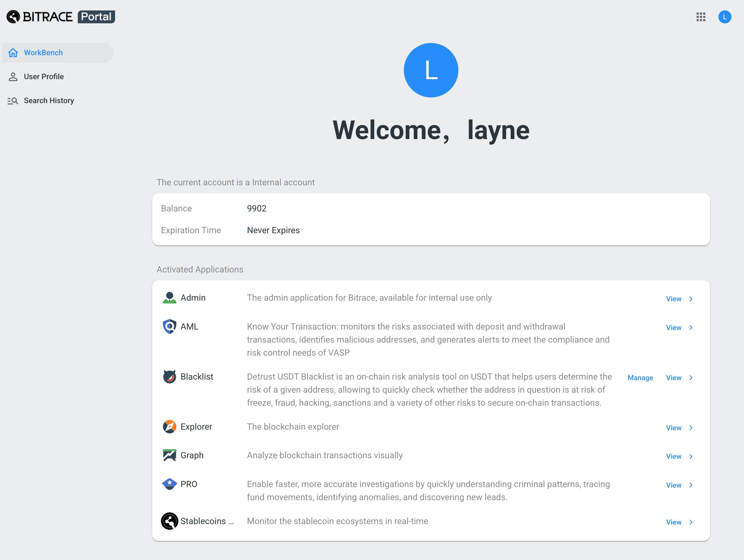The image size is (744, 560).
Task: Click the Bitrace Portal logo
Action: click(61, 17)
